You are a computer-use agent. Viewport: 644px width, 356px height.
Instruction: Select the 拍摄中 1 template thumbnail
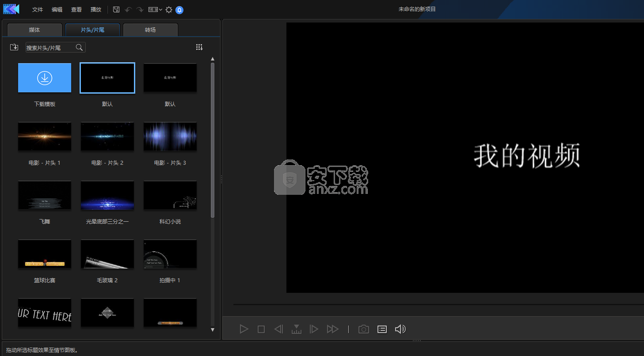170,254
